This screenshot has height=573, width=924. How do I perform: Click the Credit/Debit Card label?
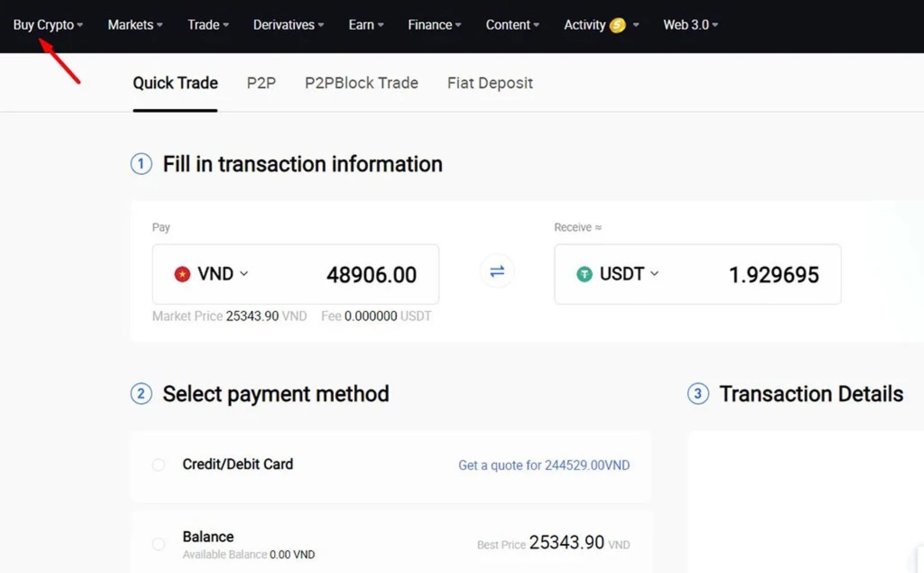click(238, 464)
